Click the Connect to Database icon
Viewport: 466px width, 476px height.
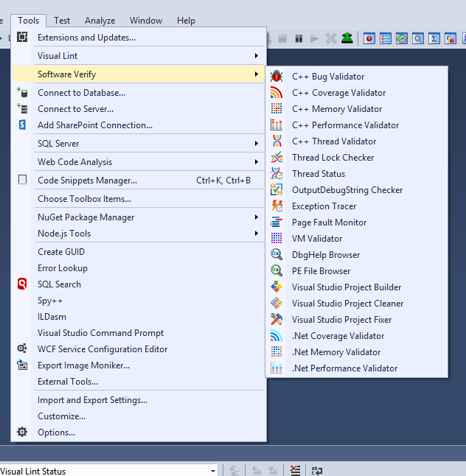tap(22, 92)
